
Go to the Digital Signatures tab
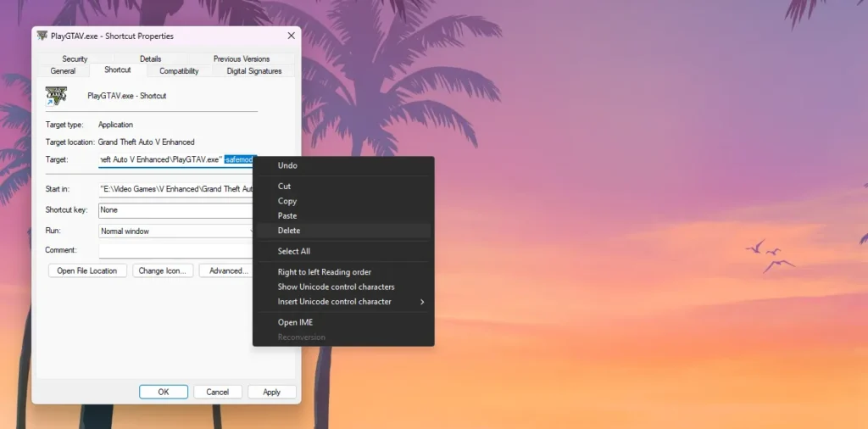pyautogui.click(x=254, y=71)
